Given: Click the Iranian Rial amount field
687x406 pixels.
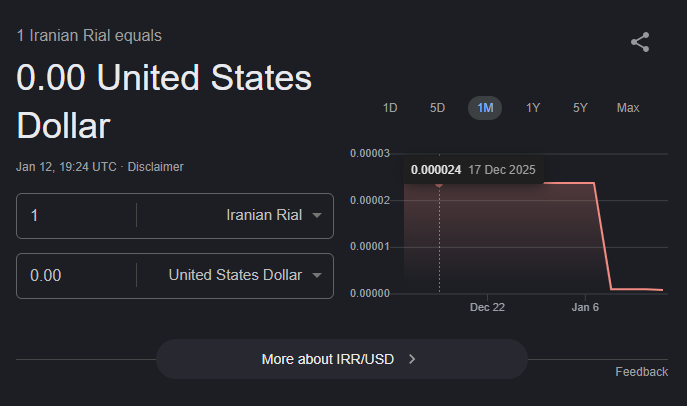Looking at the screenshot, I should pyautogui.click(x=76, y=215).
